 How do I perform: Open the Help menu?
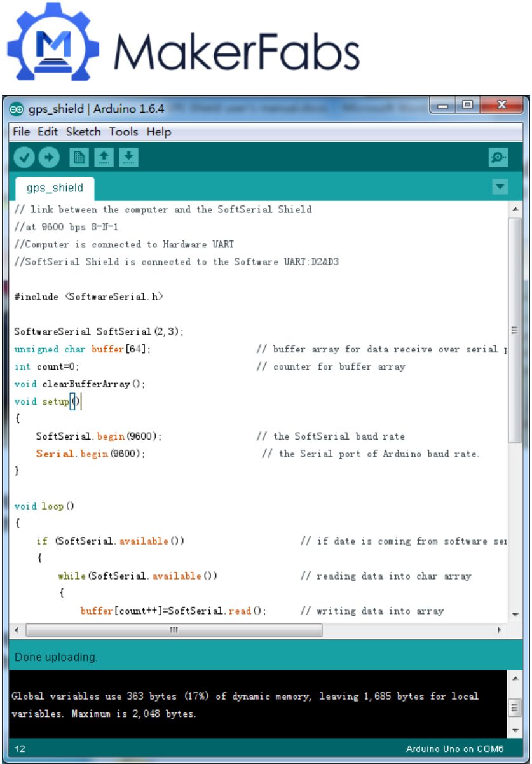159,132
